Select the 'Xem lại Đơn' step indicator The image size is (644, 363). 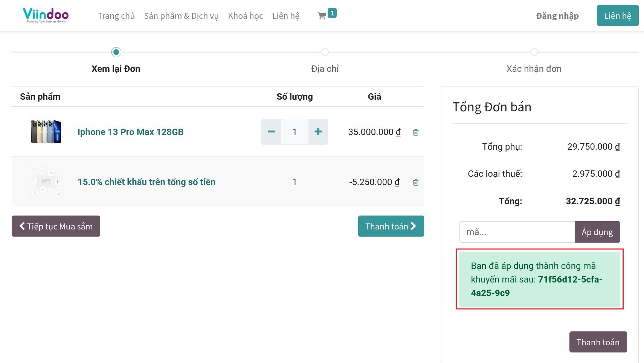[116, 52]
